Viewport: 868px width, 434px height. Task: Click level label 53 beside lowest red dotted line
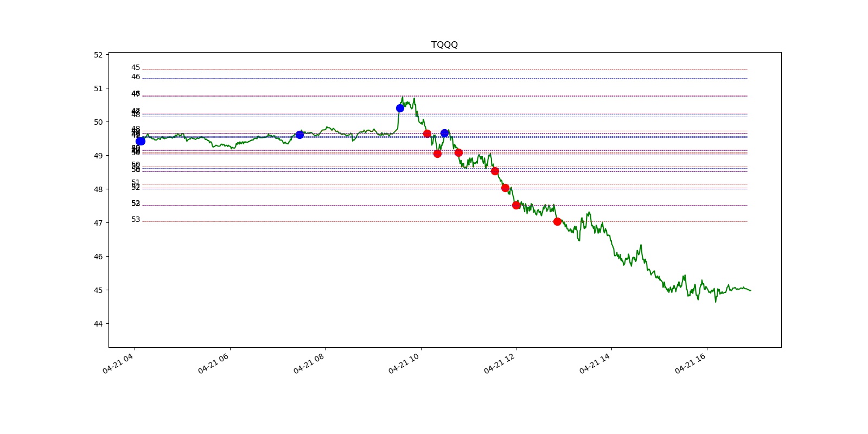tap(136, 220)
